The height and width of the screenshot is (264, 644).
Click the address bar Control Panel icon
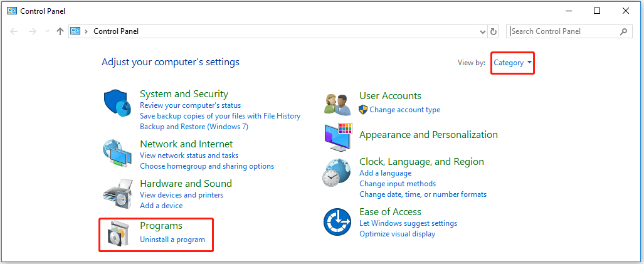pyautogui.click(x=75, y=31)
